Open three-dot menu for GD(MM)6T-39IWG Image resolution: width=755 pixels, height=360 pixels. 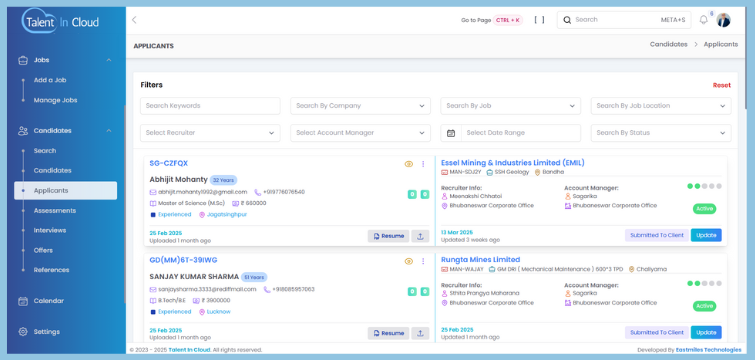coord(423,261)
